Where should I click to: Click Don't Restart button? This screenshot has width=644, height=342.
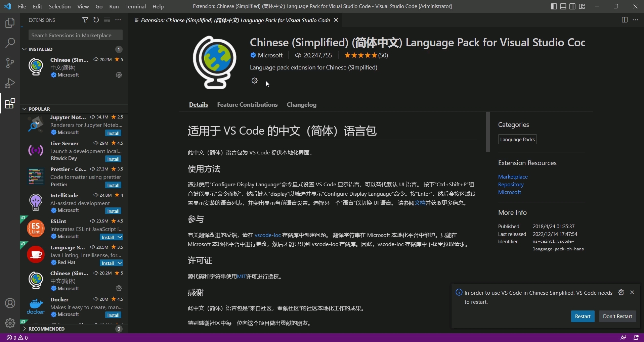pos(617,316)
